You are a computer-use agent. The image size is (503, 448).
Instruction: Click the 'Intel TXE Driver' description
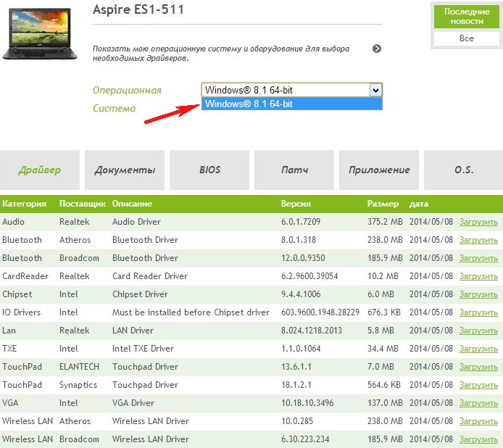pos(143,349)
